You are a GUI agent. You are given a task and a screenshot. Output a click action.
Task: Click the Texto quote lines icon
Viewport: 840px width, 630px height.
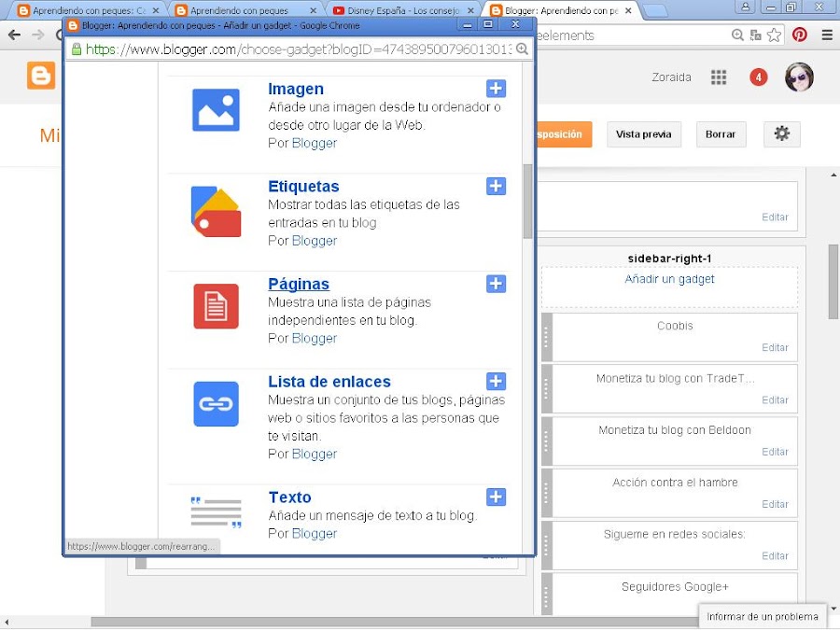[x=216, y=512]
